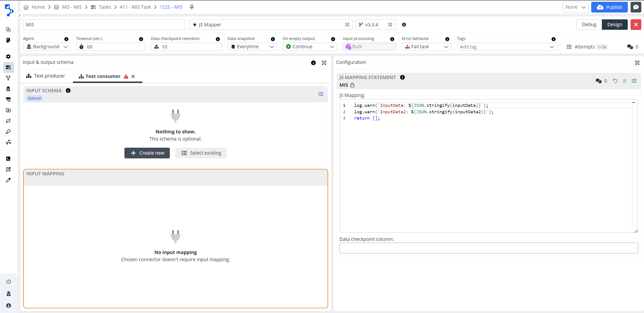Click the validate checkmark icon in mapping statement
Viewport: 644px width, 313px height.
(625, 81)
